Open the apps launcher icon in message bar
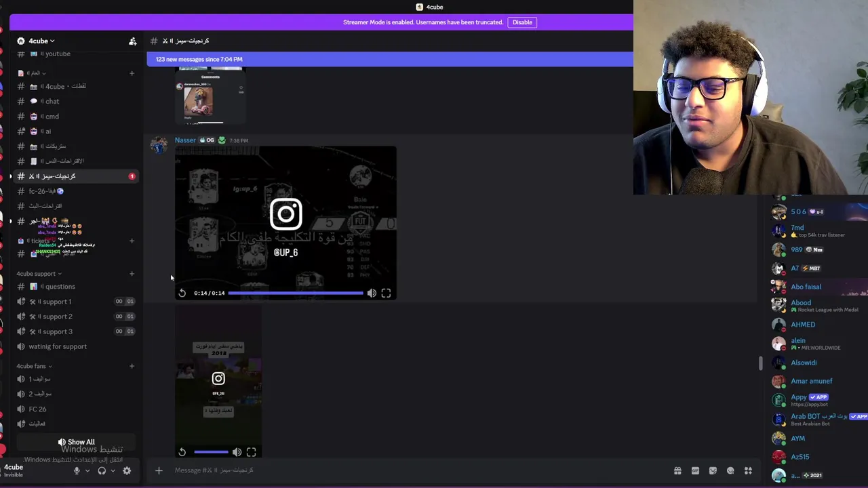The height and width of the screenshot is (488, 868). 748,470
